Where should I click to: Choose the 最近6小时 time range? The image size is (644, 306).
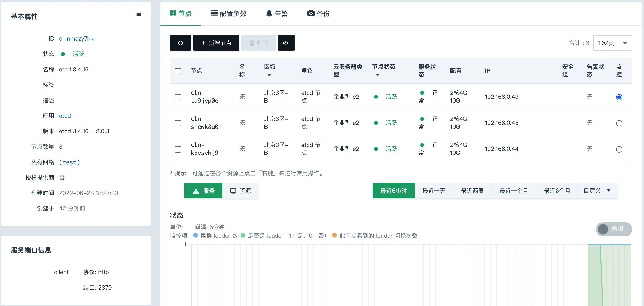[393, 191]
